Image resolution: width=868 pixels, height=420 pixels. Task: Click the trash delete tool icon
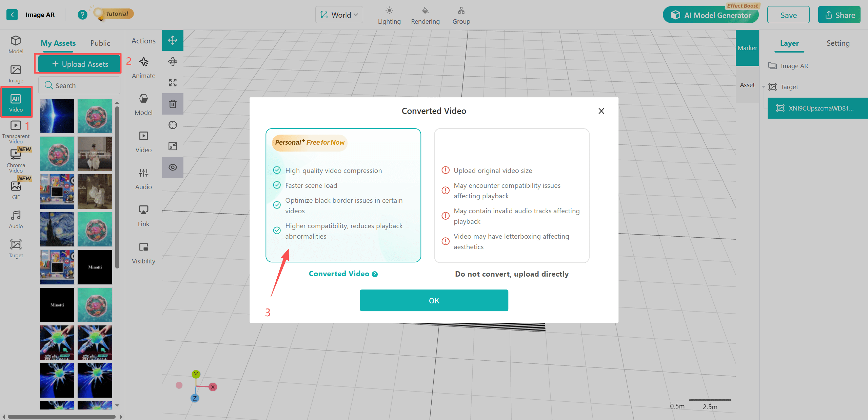click(x=173, y=104)
